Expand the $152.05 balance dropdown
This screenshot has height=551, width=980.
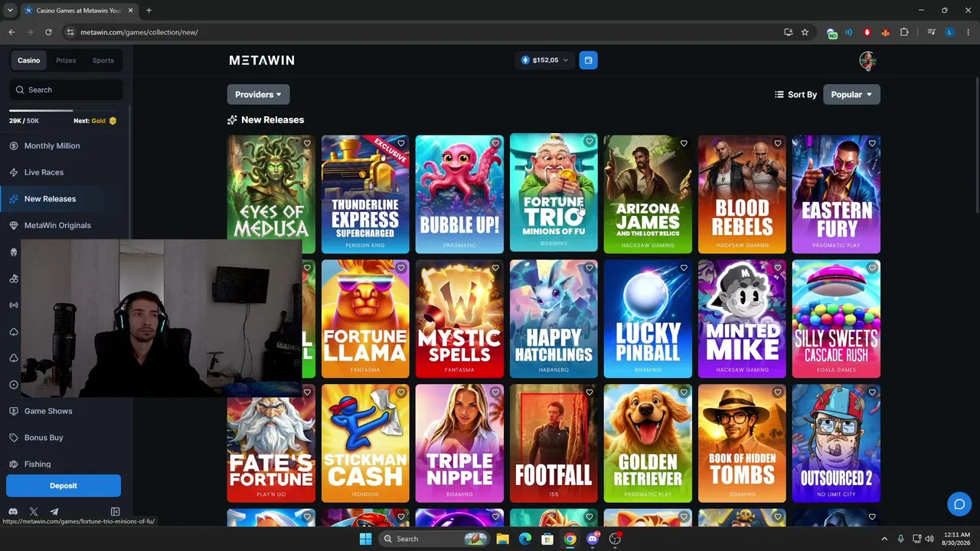tap(545, 60)
